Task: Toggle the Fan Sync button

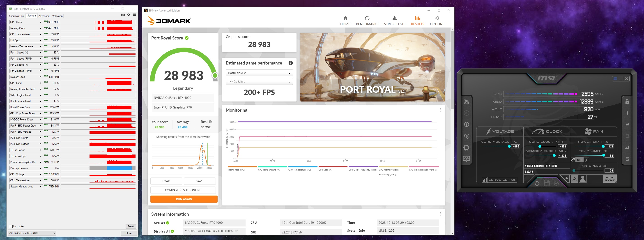Action: 610,179
